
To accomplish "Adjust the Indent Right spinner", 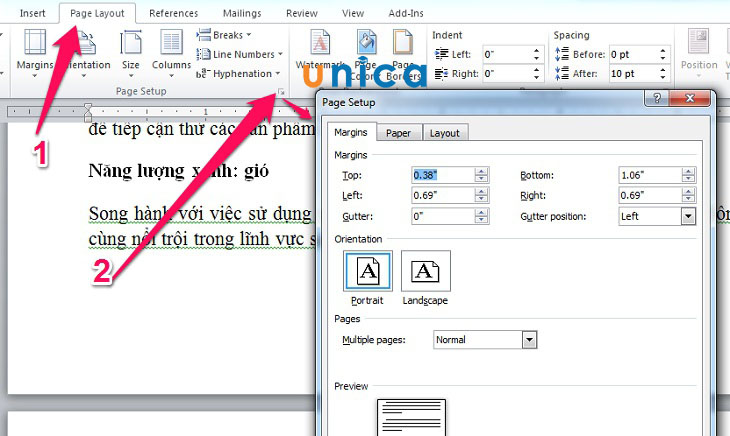I will coord(537,74).
